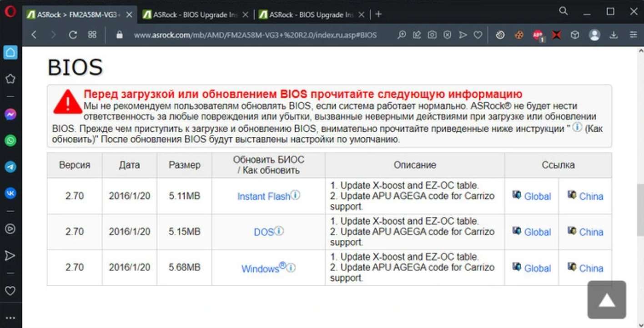Open the downloads icon
This screenshot has width=644, height=328.
(614, 35)
